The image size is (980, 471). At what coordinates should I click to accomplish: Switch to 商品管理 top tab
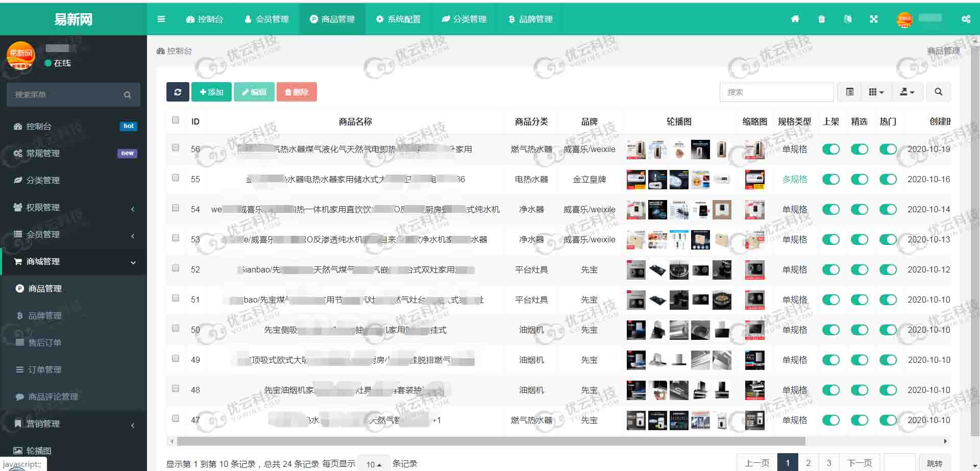click(332, 19)
